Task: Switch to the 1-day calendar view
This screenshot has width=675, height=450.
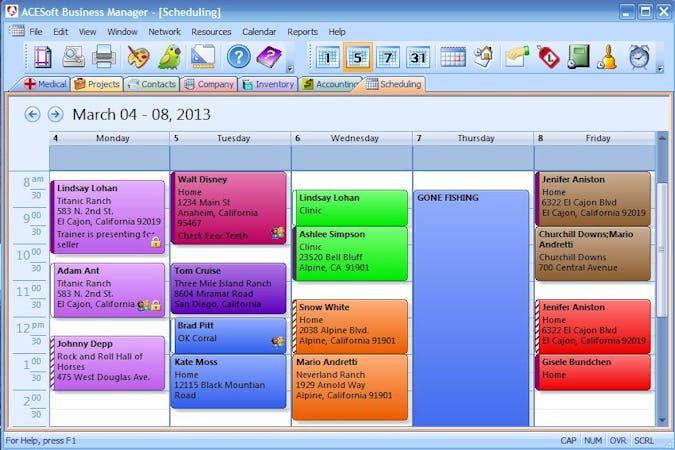Action: 328,57
